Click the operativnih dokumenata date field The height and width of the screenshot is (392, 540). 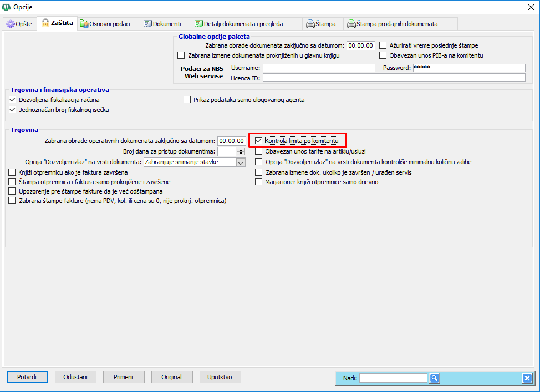pos(231,141)
